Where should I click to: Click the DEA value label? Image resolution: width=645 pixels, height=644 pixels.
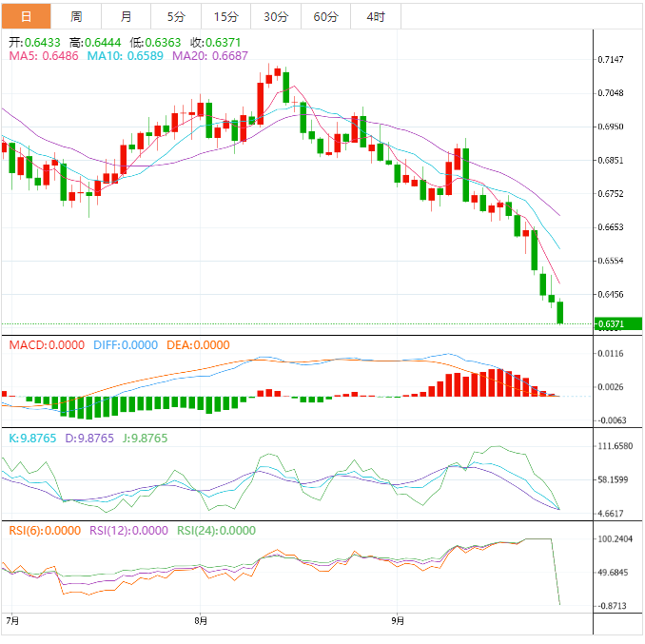pos(200,345)
